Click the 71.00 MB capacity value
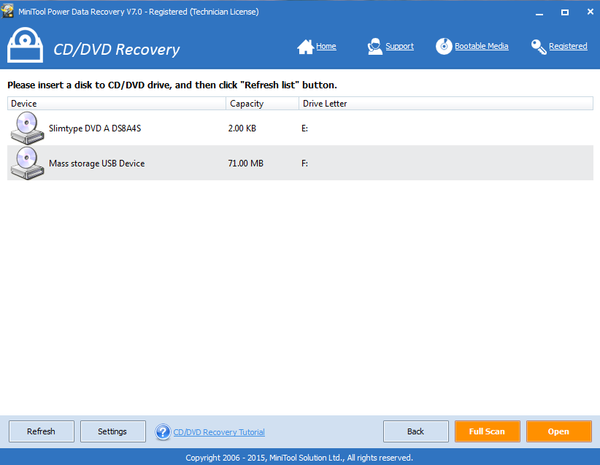 (246, 163)
